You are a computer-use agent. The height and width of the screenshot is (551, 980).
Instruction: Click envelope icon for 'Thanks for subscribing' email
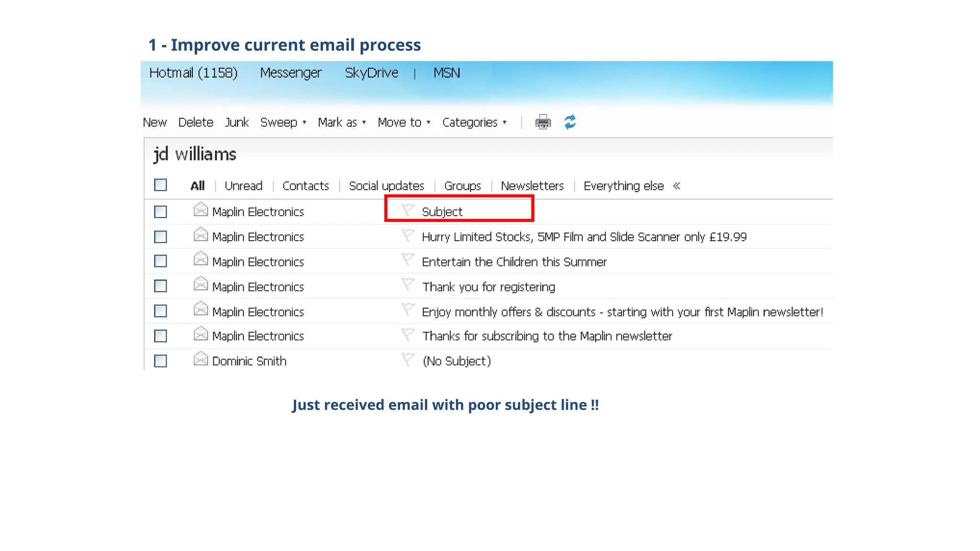tap(200, 334)
